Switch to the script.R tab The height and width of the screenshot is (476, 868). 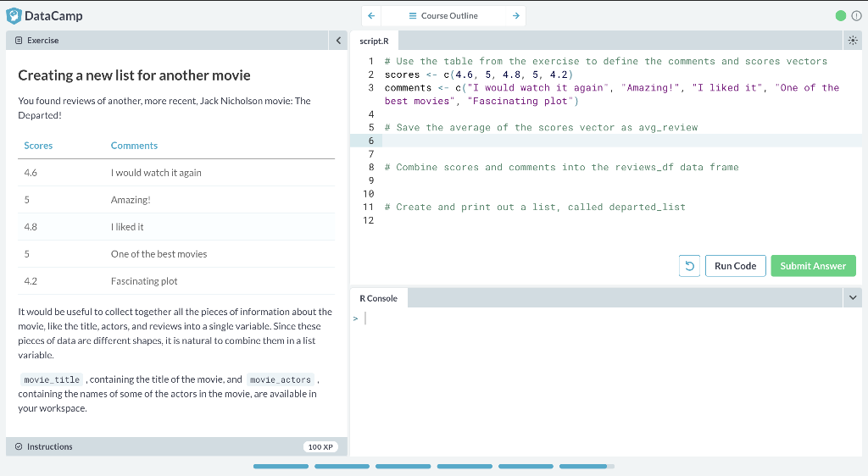click(374, 41)
